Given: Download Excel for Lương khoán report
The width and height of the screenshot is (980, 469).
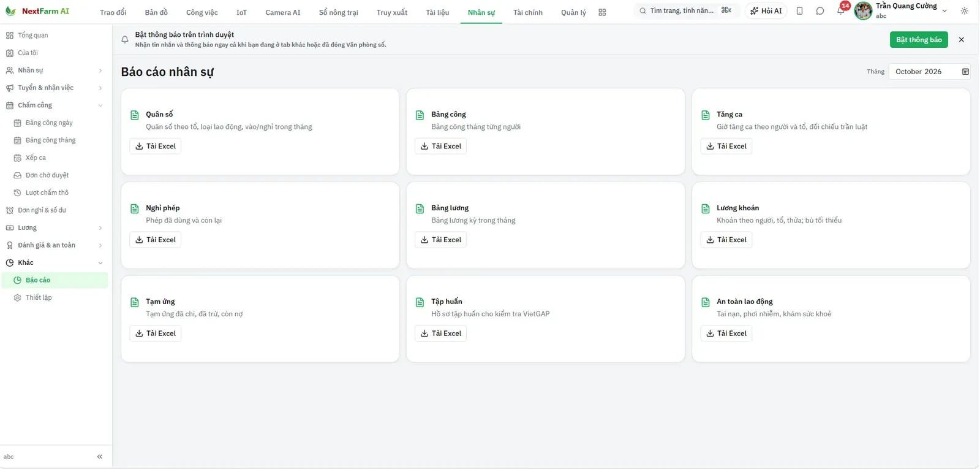Looking at the screenshot, I should pos(726,240).
